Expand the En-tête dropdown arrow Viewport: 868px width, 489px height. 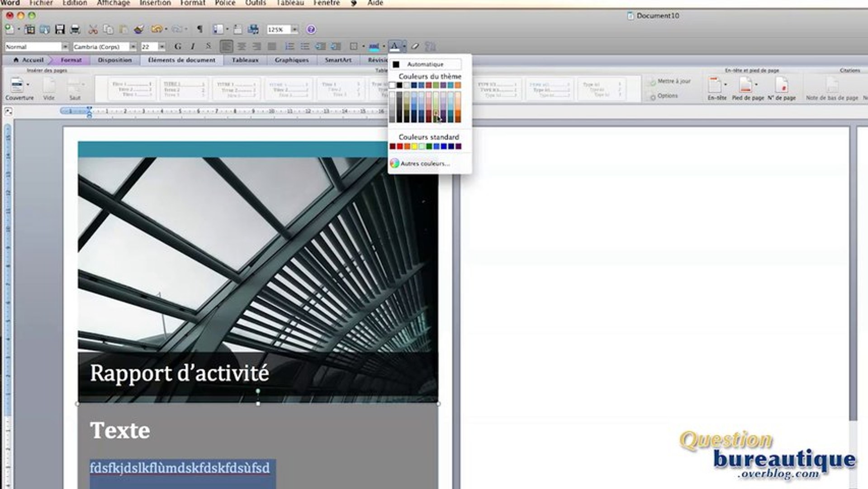(x=726, y=85)
